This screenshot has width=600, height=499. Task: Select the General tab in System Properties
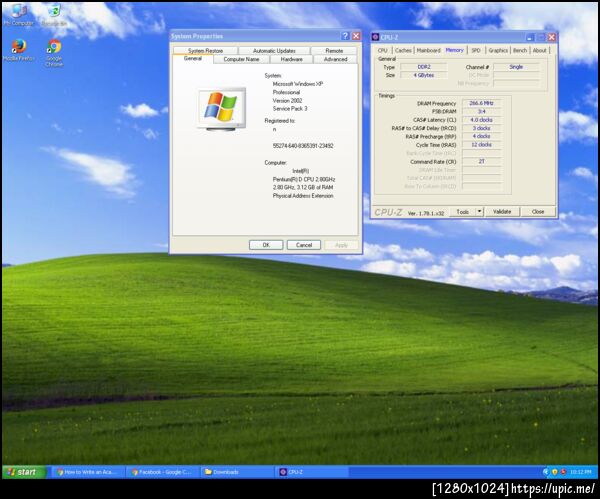click(193, 59)
